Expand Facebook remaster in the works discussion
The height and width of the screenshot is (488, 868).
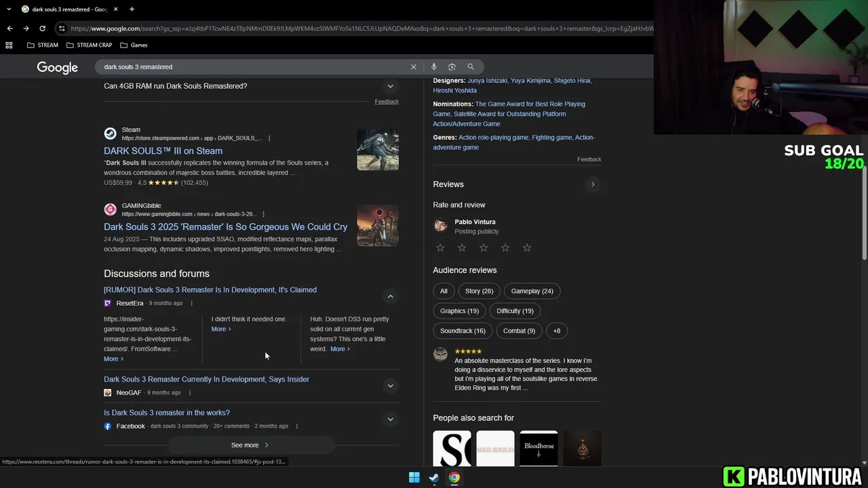(x=390, y=419)
